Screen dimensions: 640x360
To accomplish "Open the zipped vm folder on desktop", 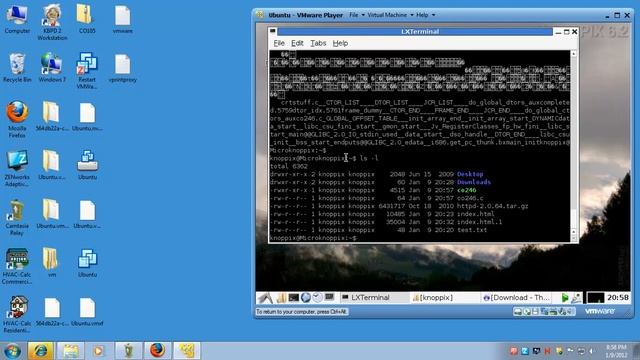I will tap(51, 262).
